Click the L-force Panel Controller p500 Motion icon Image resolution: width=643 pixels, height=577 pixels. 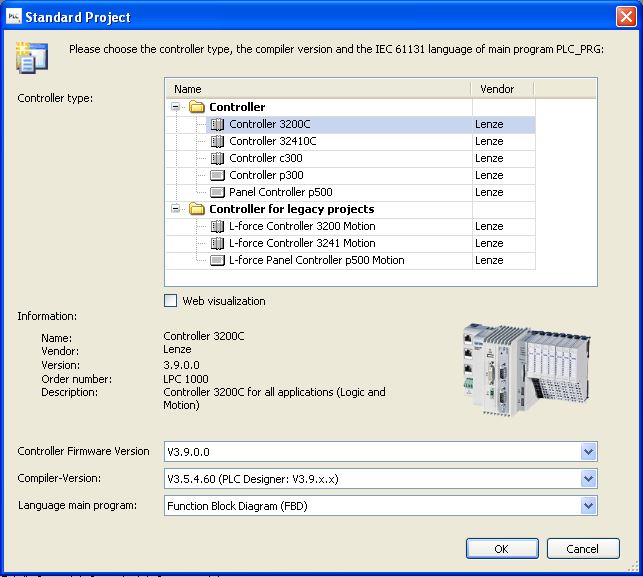(x=217, y=260)
